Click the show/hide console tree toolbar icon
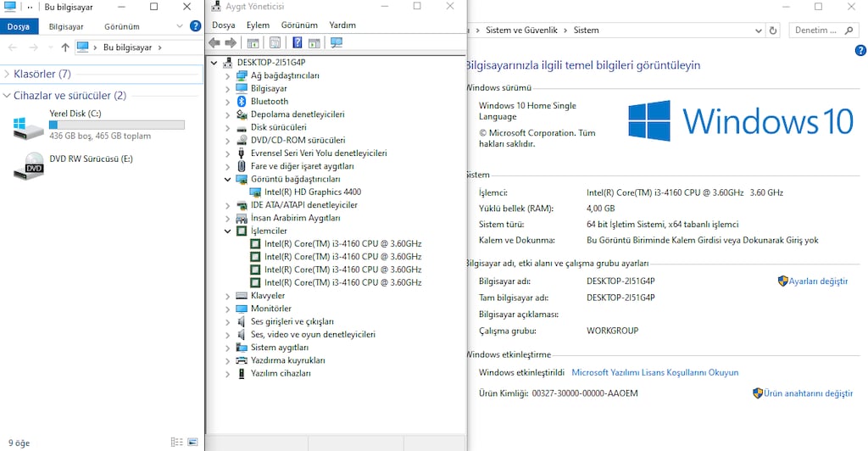This screenshot has width=868, height=451. [x=253, y=42]
